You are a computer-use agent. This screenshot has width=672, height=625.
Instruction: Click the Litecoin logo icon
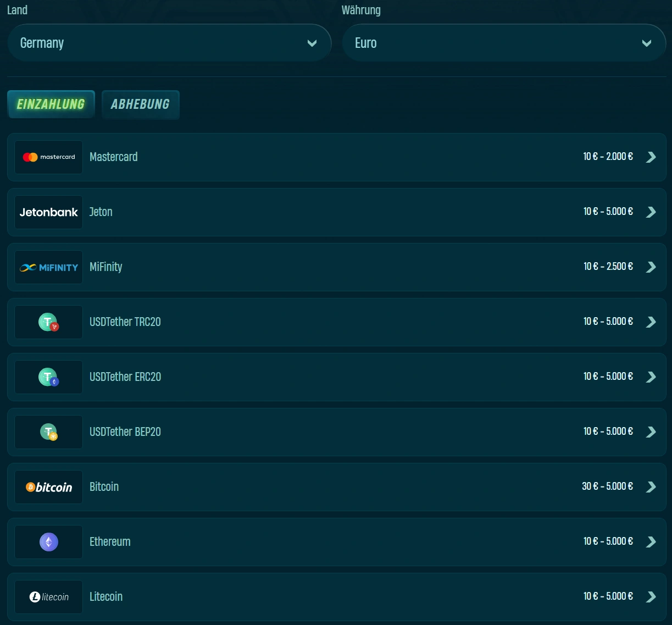48,597
